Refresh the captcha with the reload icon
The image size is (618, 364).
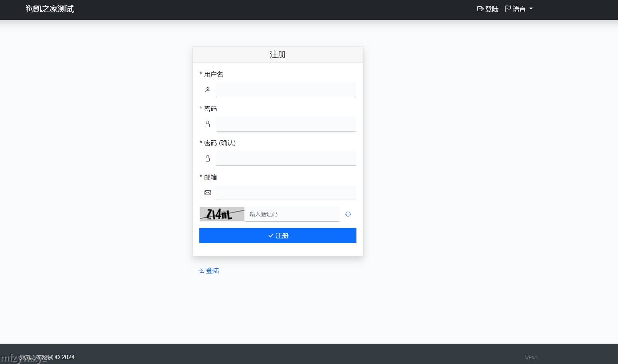pos(348,214)
